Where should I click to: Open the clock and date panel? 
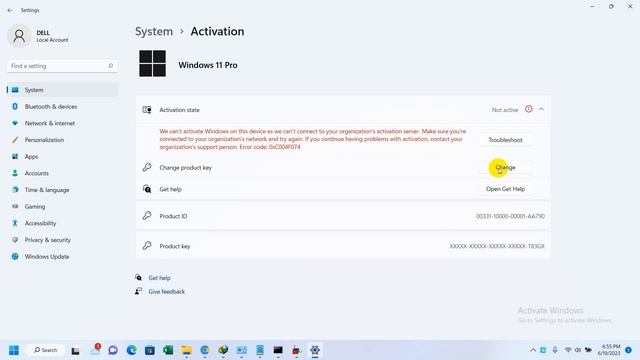click(x=609, y=350)
